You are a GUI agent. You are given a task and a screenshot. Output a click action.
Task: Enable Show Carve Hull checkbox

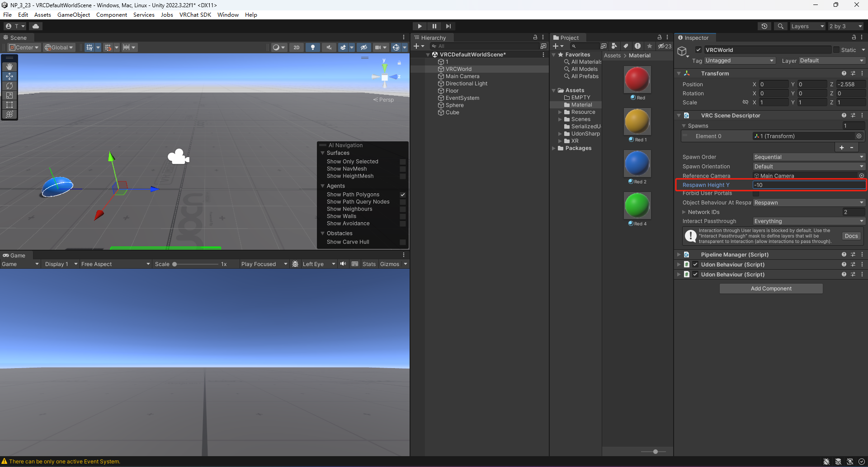[x=403, y=242]
